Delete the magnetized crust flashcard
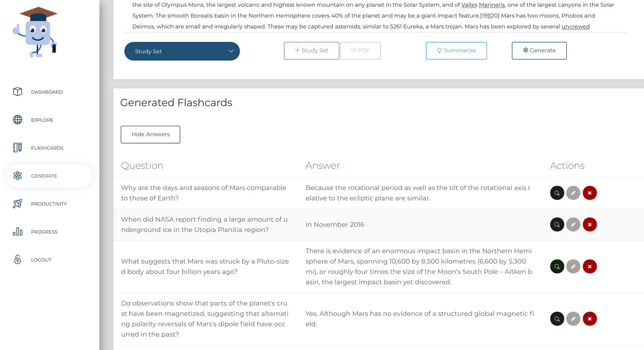This screenshot has width=644, height=350. [590, 319]
